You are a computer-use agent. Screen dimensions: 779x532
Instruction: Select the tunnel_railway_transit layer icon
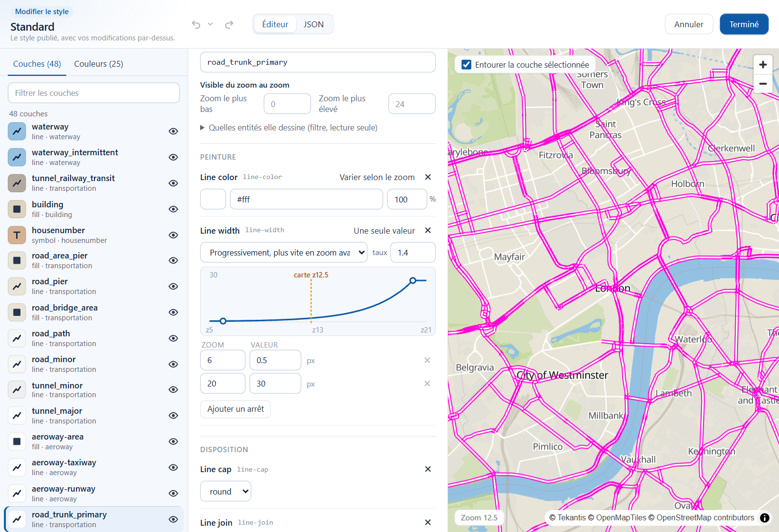[x=17, y=183]
